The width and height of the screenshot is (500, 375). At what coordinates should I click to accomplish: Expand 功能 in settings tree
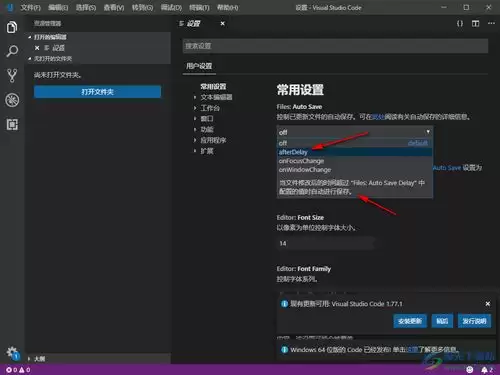pyautogui.click(x=207, y=129)
